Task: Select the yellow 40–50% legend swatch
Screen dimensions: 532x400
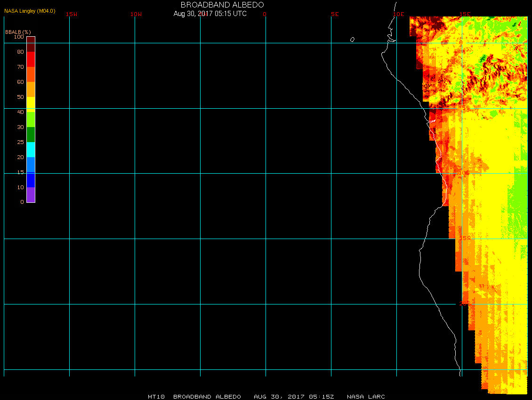Action: click(31, 104)
